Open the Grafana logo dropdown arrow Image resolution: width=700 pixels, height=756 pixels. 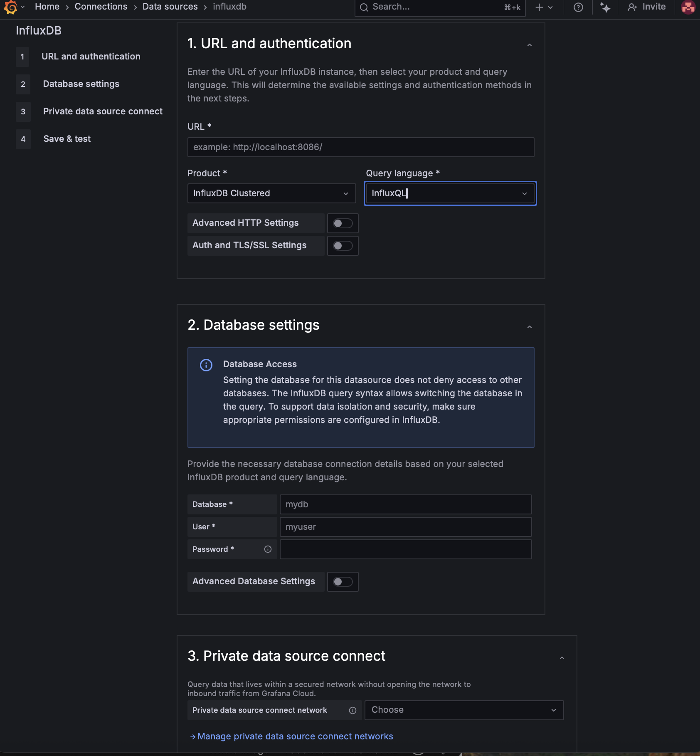[23, 7]
